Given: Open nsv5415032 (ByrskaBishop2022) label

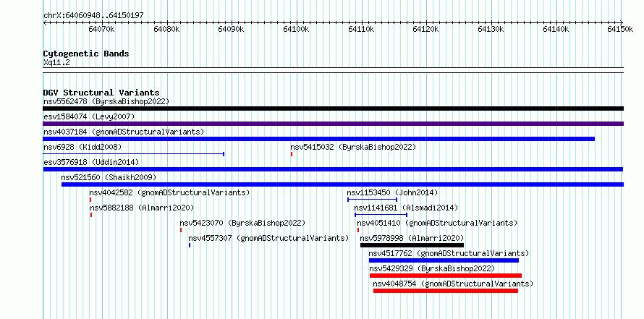Looking at the screenshot, I should click(x=353, y=147).
